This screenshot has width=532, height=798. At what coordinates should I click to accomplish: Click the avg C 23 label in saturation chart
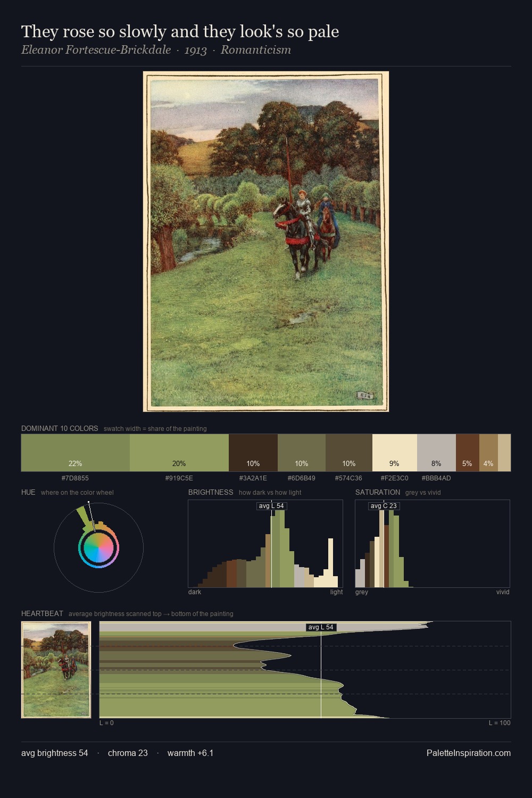(x=384, y=506)
